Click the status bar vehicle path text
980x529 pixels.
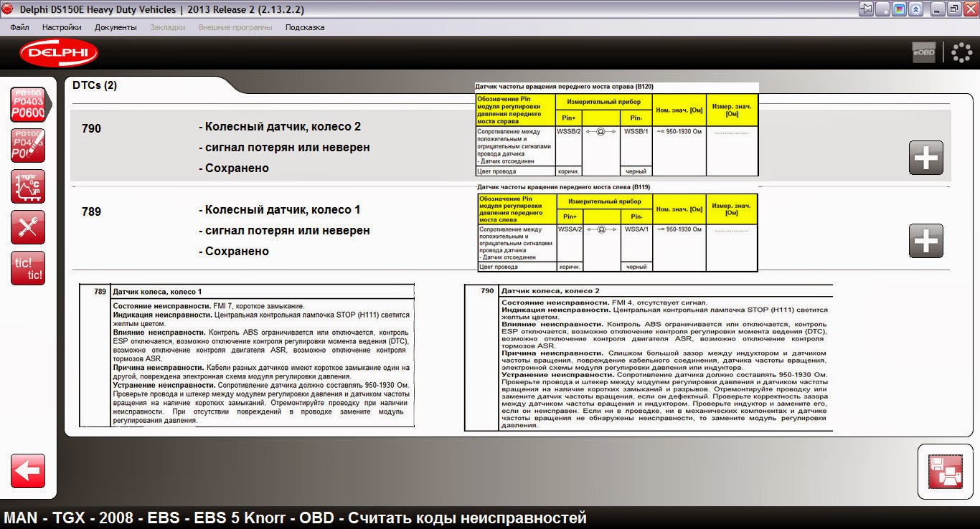tap(295, 518)
